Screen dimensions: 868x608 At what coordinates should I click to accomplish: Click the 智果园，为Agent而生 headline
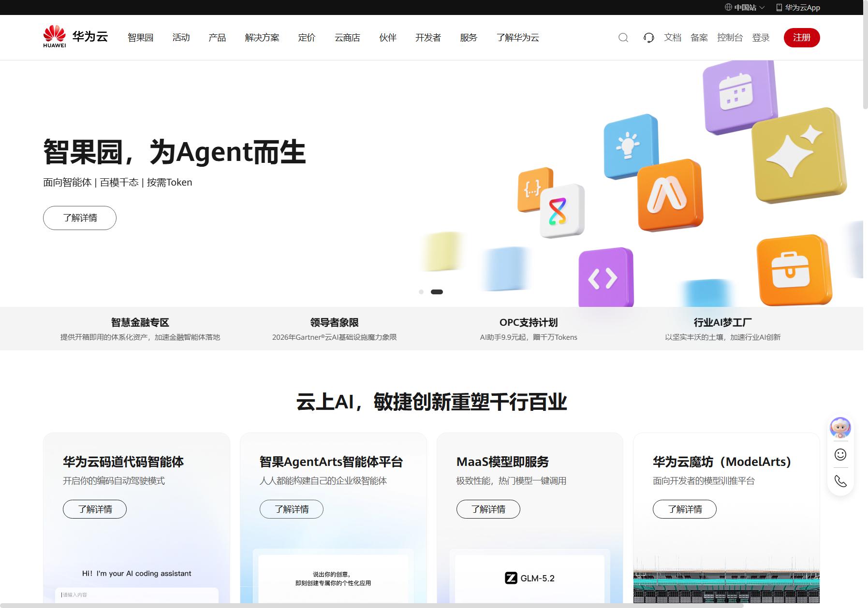175,152
